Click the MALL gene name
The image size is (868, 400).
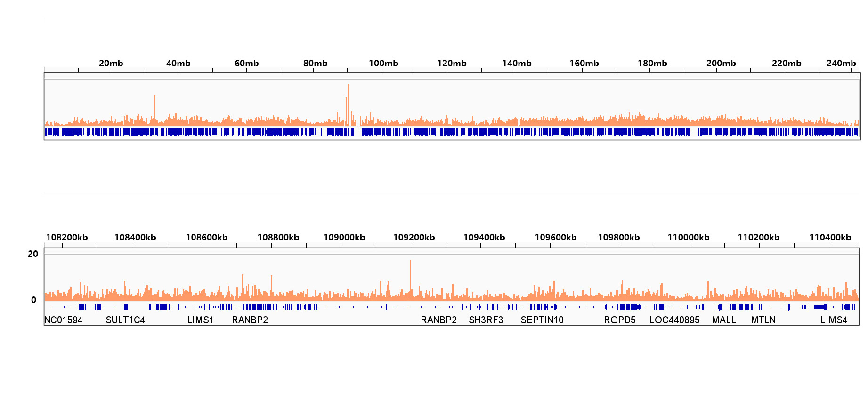pyautogui.click(x=723, y=320)
